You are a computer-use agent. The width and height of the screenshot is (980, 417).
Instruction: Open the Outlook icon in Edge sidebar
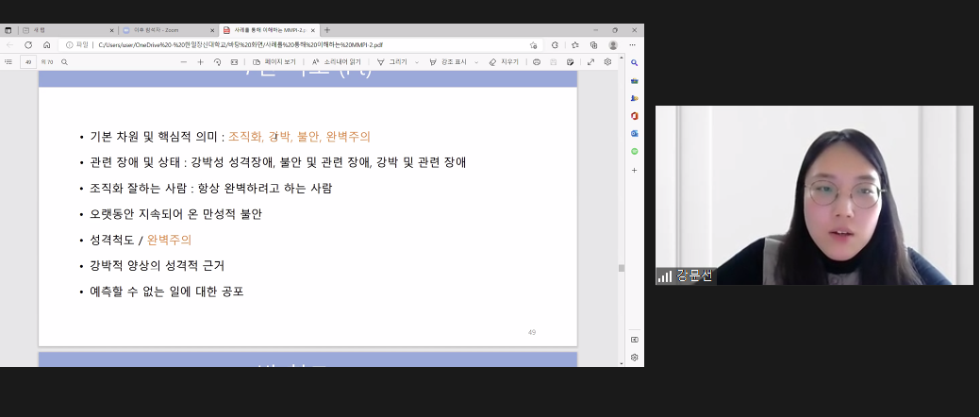[635, 133]
